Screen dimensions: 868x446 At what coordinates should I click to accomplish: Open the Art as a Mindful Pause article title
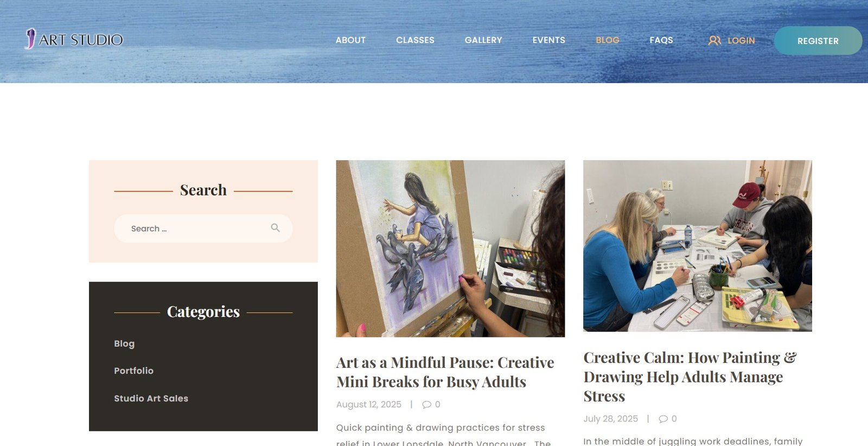click(445, 372)
